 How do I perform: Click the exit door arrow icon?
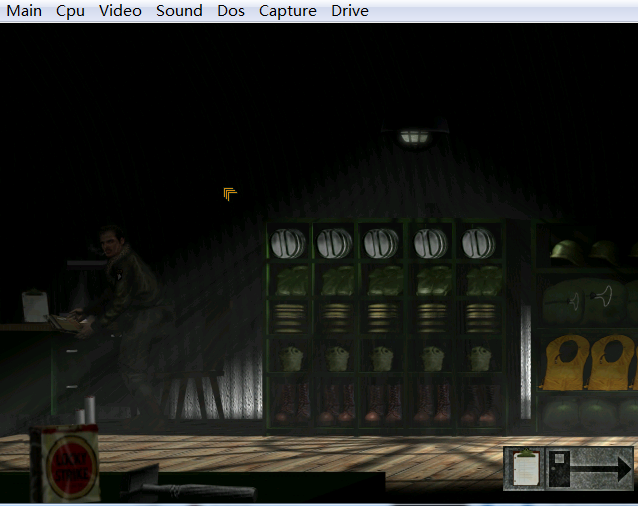(x=590, y=468)
